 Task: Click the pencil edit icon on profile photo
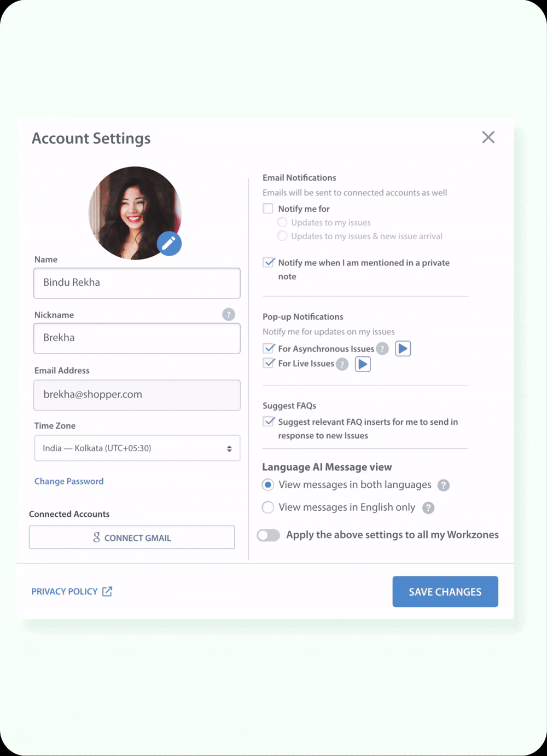[169, 244]
